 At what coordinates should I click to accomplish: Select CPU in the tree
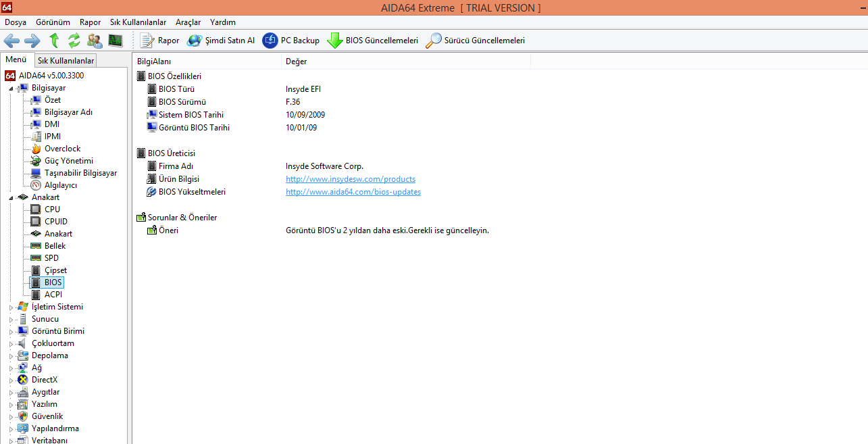tap(52, 209)
